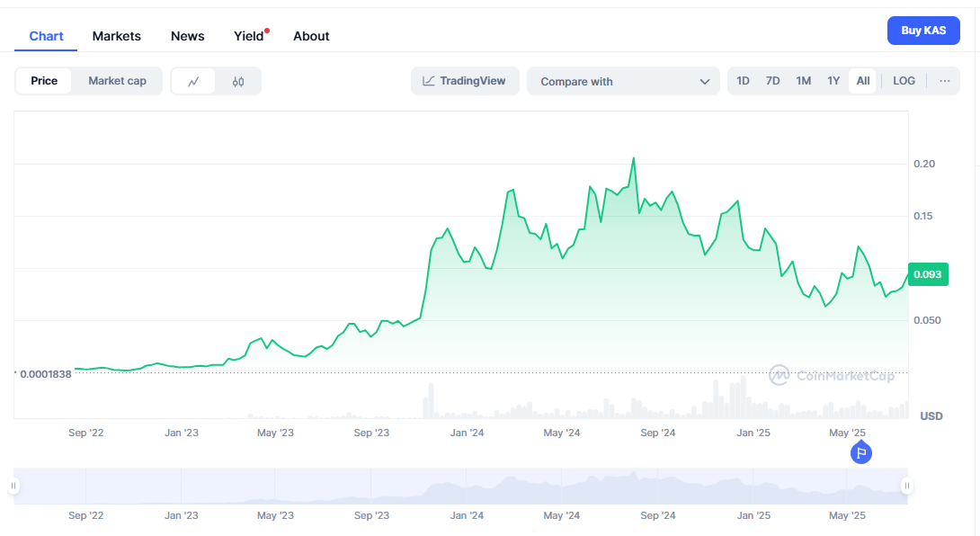Click Jan '25 in navigator timeline
Image resolution: width=980 pixels, height=536 pixels.
point(753,515)
